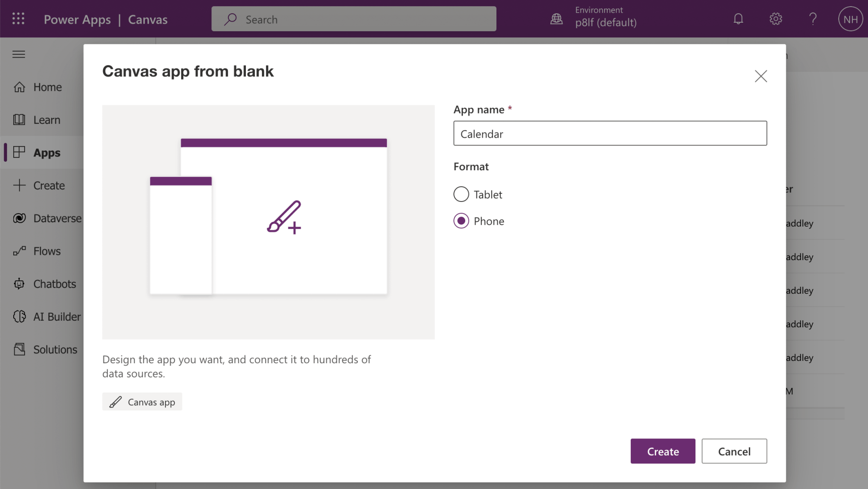Select the Tablet format option
Viewport: 868px width, 489px height.
[461, 194]
